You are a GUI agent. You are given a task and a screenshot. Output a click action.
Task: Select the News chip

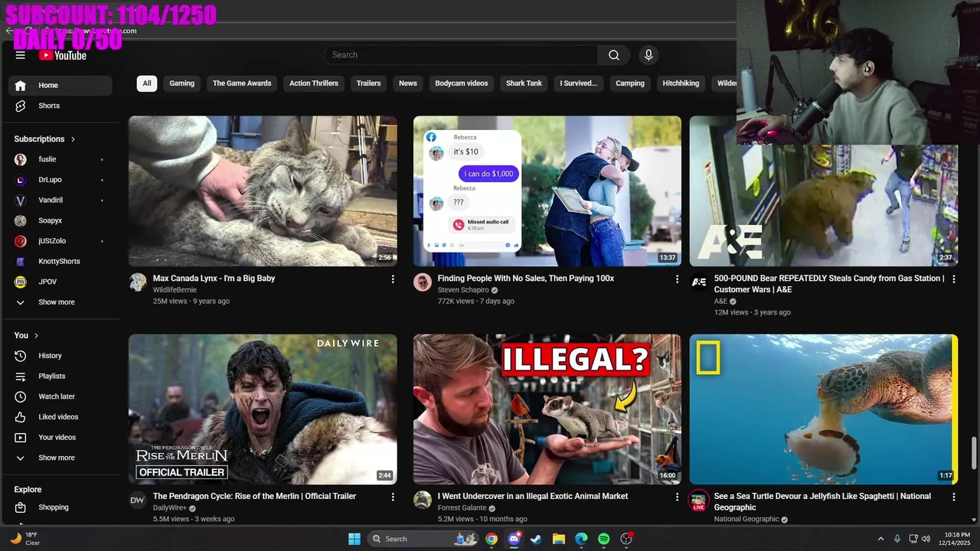[x=408, y=83]
